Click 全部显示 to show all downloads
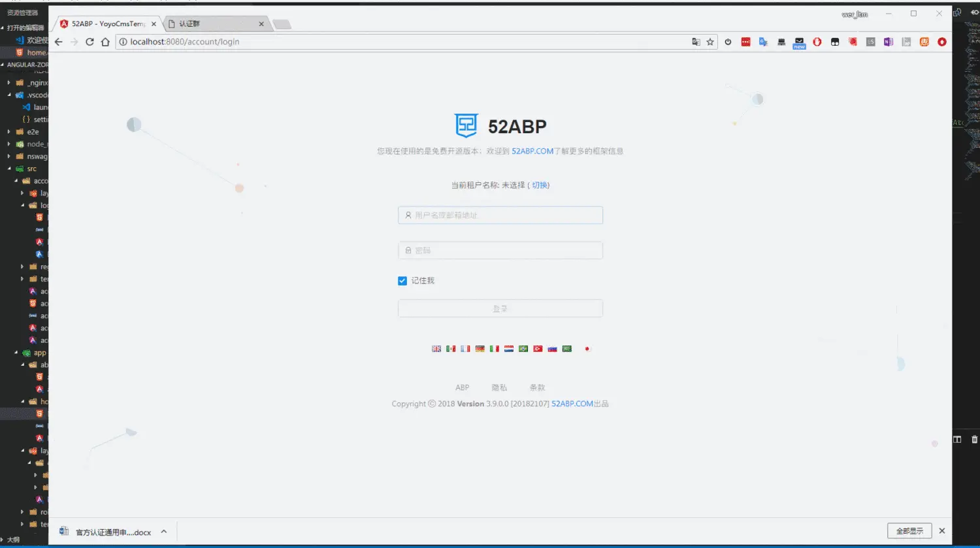 (x=909, y=531)
